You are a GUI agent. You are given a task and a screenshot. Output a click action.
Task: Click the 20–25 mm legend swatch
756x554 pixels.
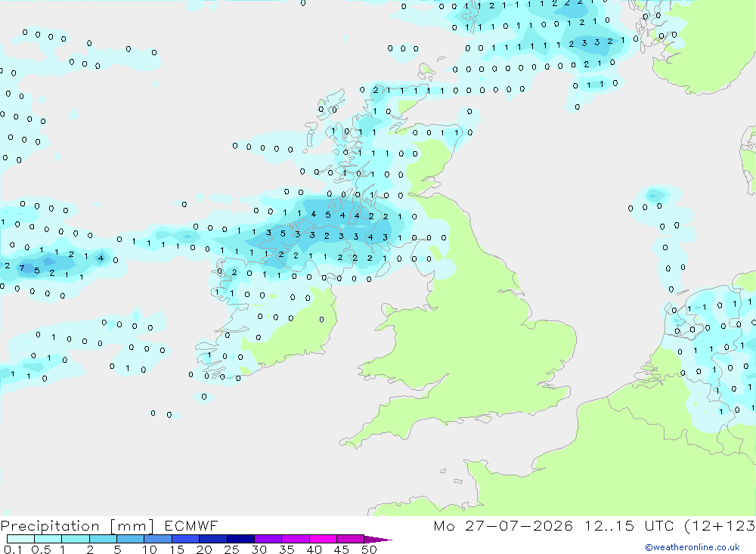click(213, 539)
